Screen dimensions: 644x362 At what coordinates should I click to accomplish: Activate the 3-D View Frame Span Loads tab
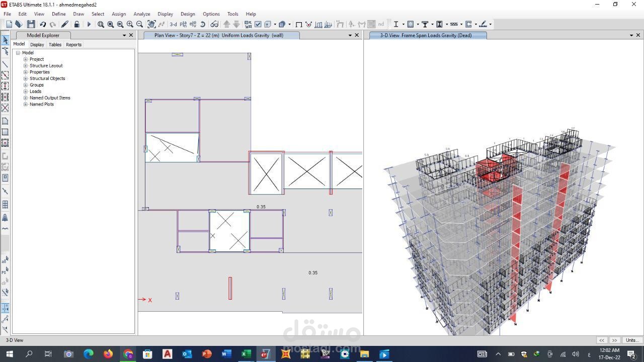click(426, 35)
